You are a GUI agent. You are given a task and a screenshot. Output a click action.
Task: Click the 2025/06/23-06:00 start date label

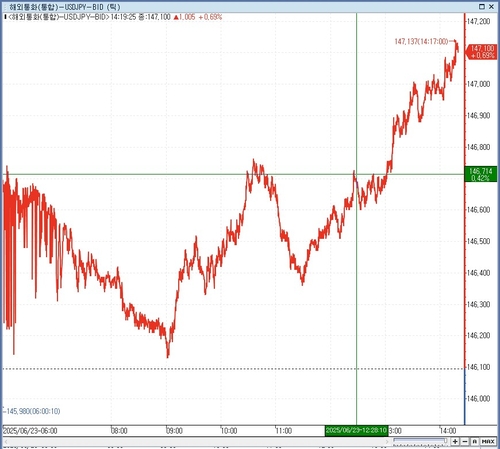click(30, 431)
